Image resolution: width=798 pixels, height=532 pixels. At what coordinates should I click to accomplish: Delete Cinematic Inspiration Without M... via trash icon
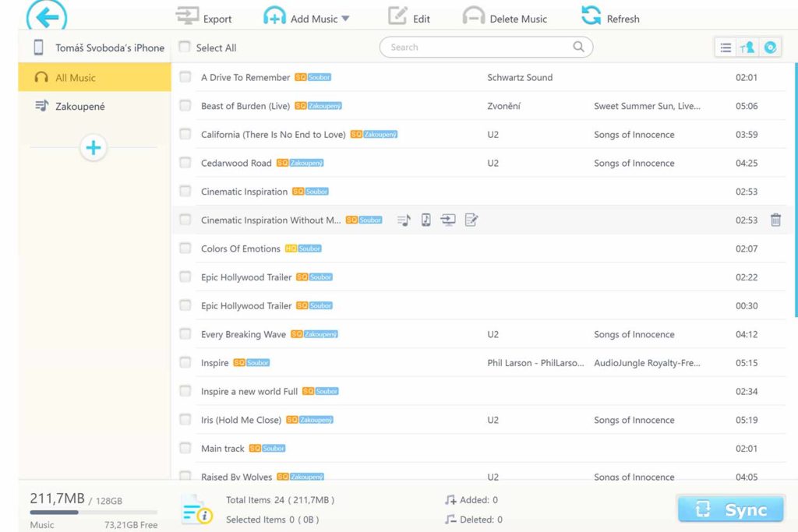775,220
